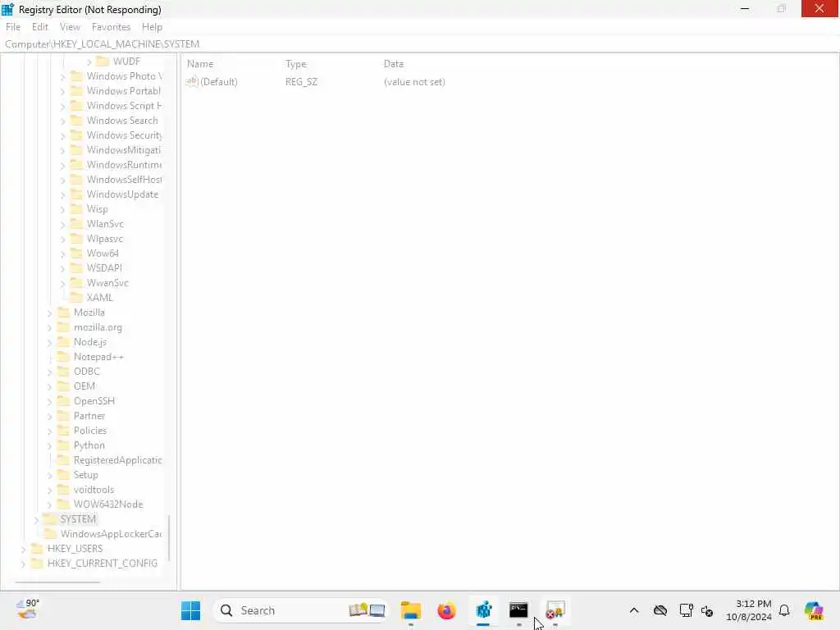This screenshot has height=630, width=840.
Task: Expand the ODBC key
Action: tap(50, 372)
